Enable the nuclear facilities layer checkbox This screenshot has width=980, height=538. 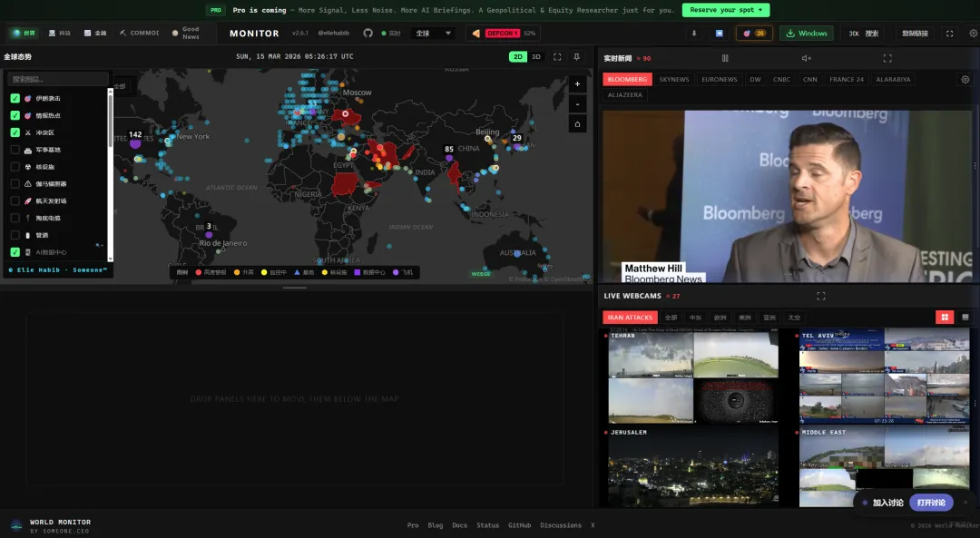15,167
